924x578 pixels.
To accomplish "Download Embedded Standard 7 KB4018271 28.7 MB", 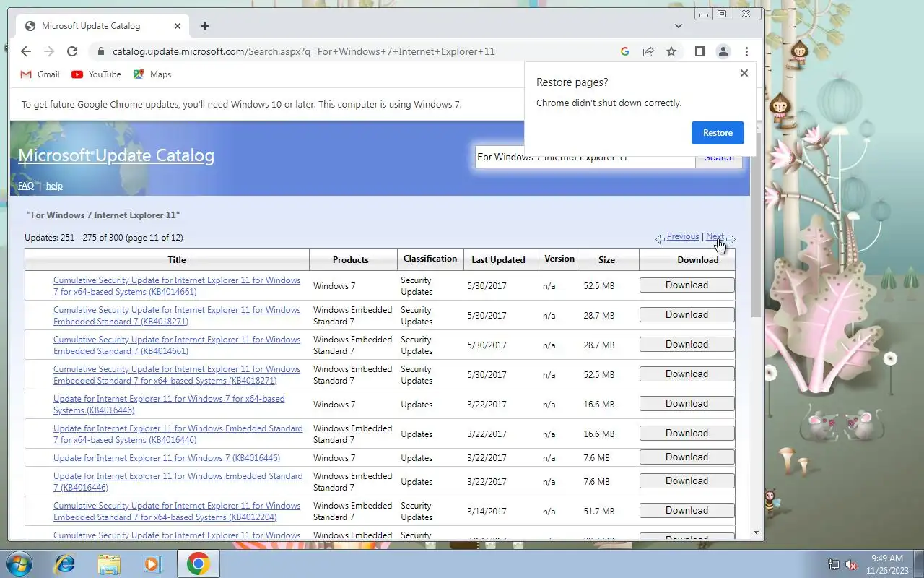I will tap(687, 314).
